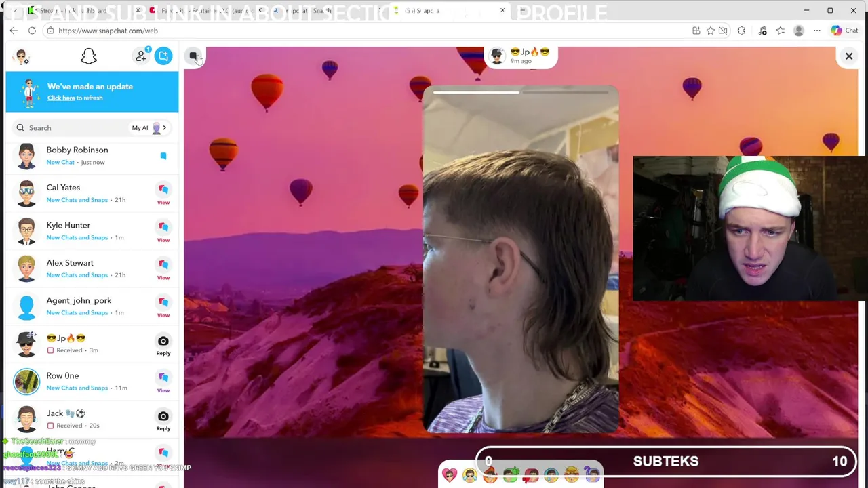Start a new chat with the blue button
This screenshot has width=868, height=488.
click(x=163, y=56)
